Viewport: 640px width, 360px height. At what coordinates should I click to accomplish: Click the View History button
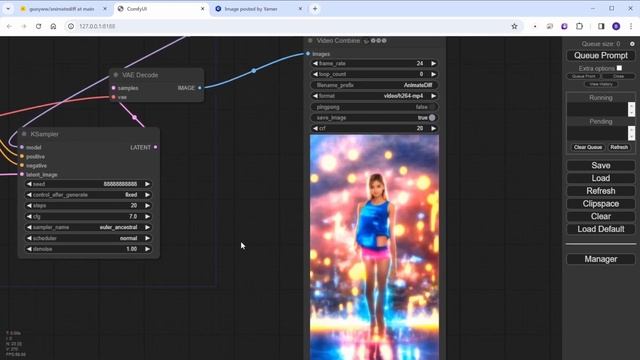pos(600,84)
